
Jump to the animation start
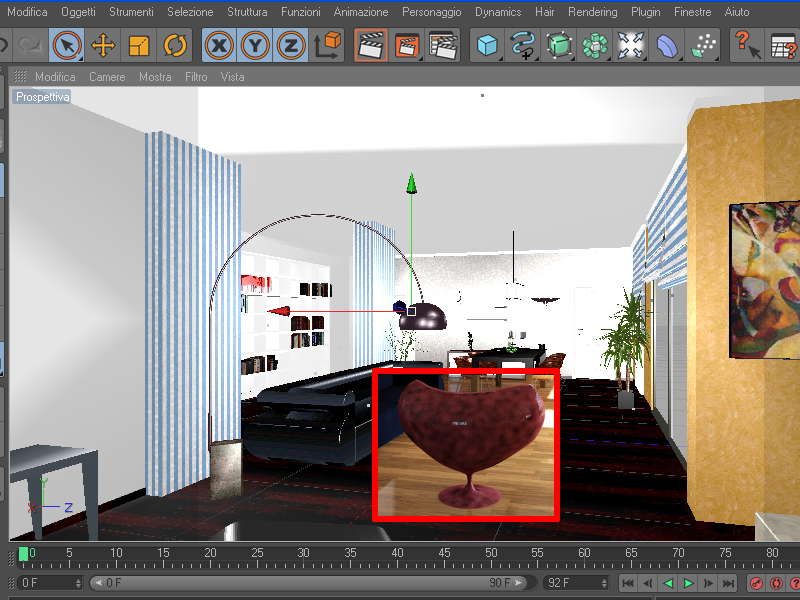629,583
